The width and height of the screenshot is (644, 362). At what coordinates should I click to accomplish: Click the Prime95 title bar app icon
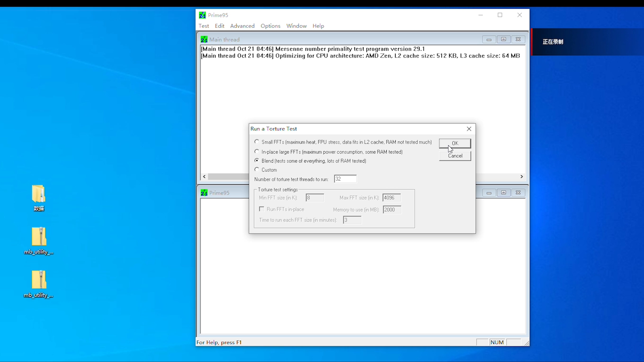click(x=202, y=15)
